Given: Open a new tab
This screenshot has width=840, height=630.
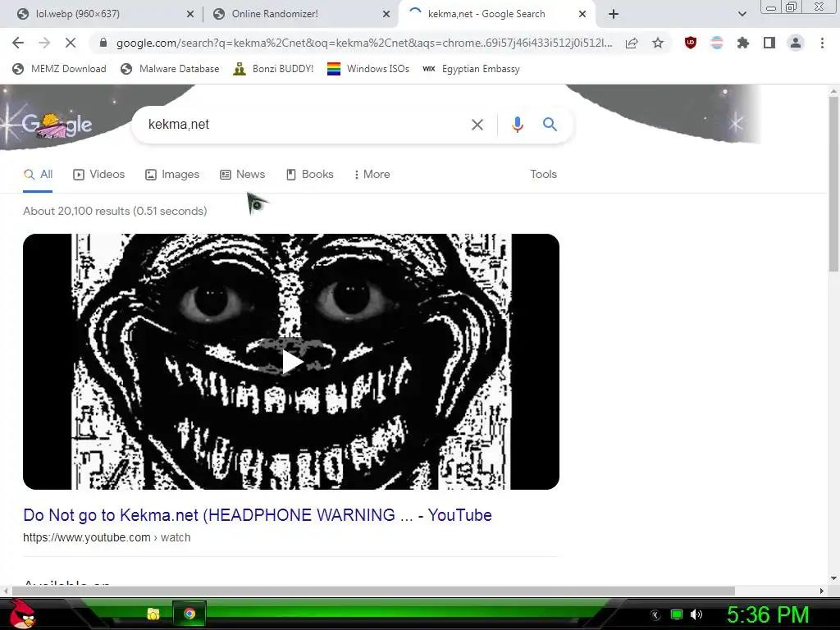Looking at the screenshot, I should click(x=614, y=14).
